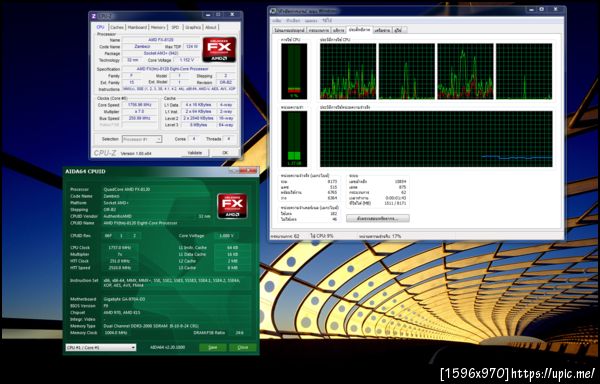Switch to the first tab in Task Manager
Screen dimensions: 600x384
coord(290,30)
